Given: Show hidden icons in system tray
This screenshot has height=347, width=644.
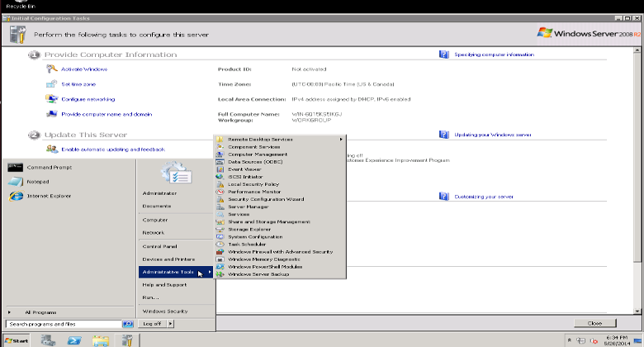Looking at the screenshot, I should point(569,340).
